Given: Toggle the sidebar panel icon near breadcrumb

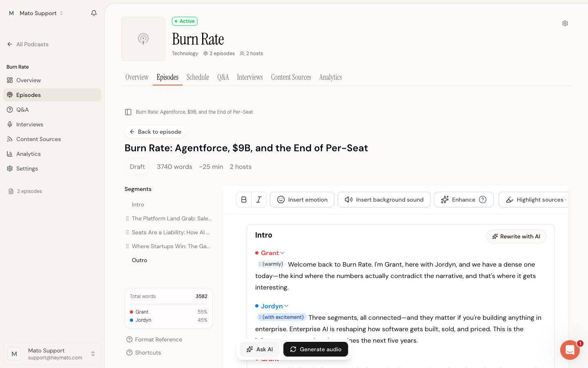Looking at the screenshot, I should tap(128, 112).
